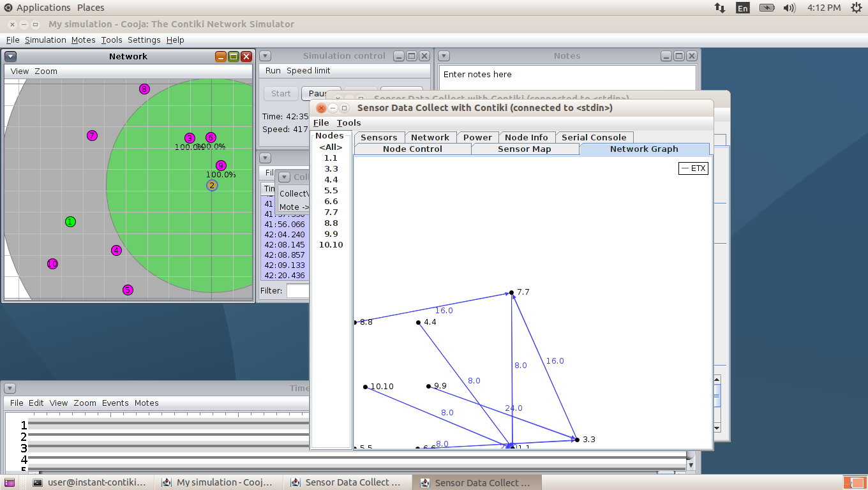The width and height of the screenshot is (868, 490).
Task: Open the Timeline panel's title dropdown arrow
Action: [10, 388]
